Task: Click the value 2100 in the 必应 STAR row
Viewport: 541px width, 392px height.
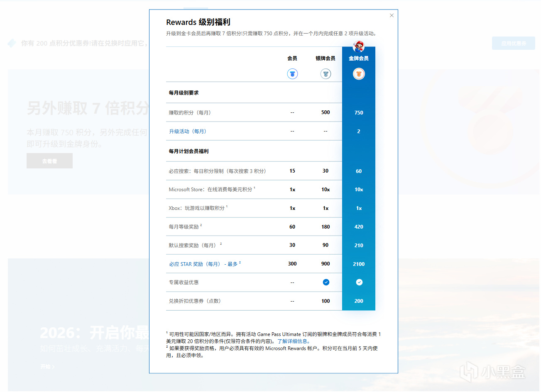Action: (359, 264)
